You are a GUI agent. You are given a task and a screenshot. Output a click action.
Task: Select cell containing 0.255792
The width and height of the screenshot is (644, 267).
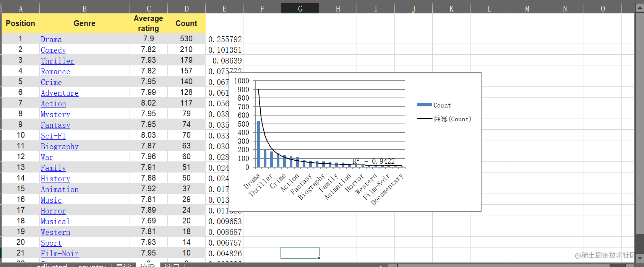[224, 39]
